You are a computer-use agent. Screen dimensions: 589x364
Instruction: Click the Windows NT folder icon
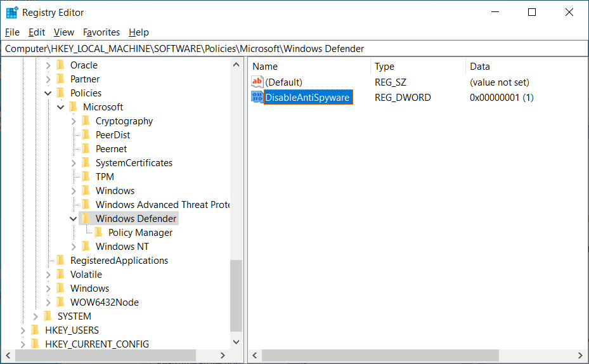click(86, 247)
